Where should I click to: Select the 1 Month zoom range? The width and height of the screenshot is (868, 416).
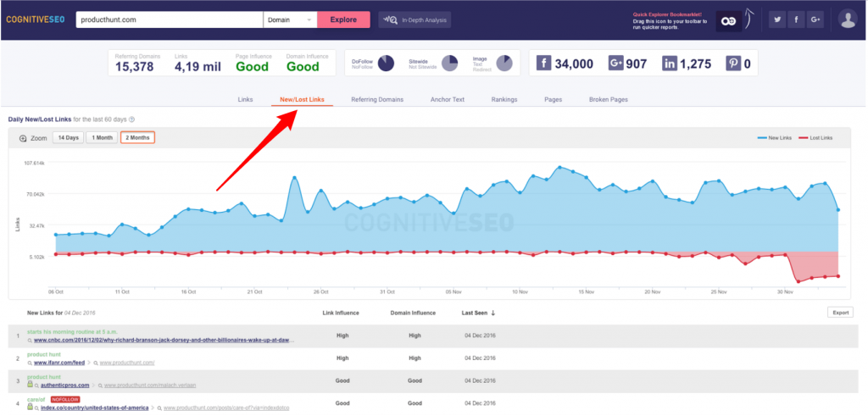tap(102, 138)
